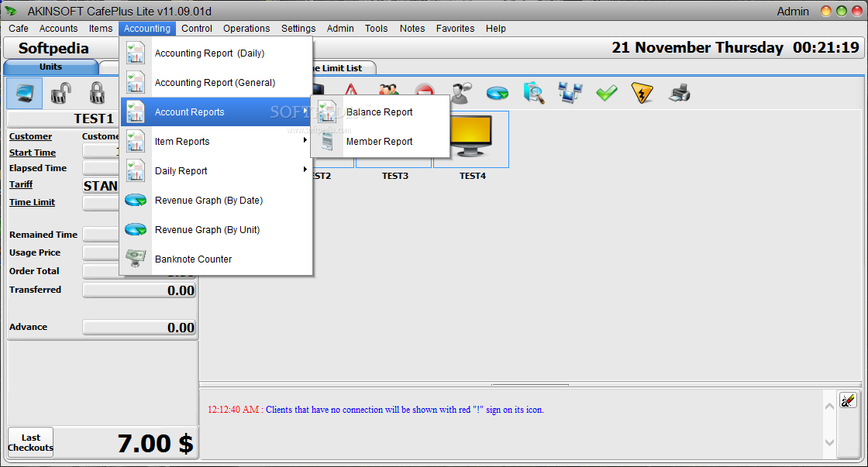Click the Time Limit link
This screenshot has height=467, width=868.
[32, 202]
